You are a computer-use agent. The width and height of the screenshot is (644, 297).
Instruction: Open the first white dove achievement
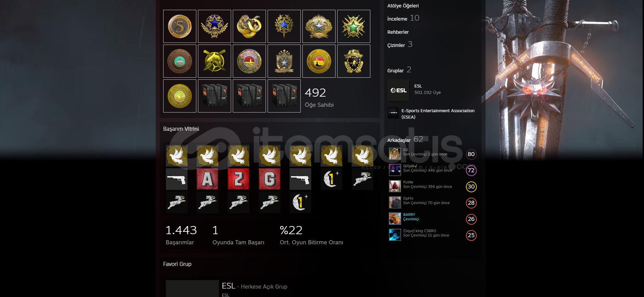pyautogui.click(x=177, y=156)
